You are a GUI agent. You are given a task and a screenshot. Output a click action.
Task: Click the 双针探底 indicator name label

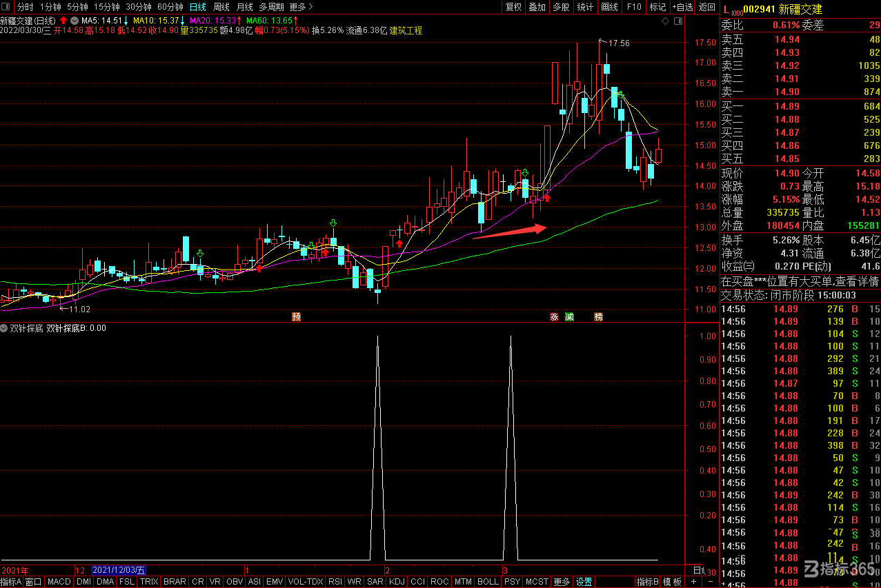tap(27, 328)
